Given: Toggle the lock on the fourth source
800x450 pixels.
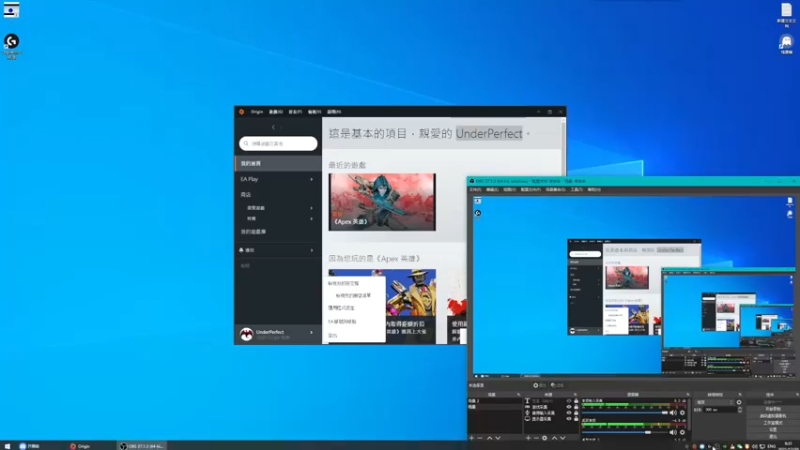Looking at the screenshot, I should [576, 418].
